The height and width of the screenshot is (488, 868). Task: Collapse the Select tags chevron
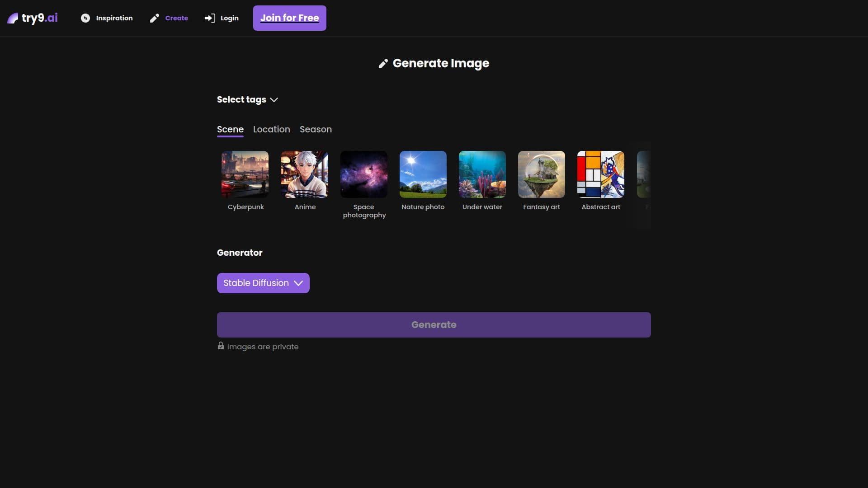[x=274, y=100]
